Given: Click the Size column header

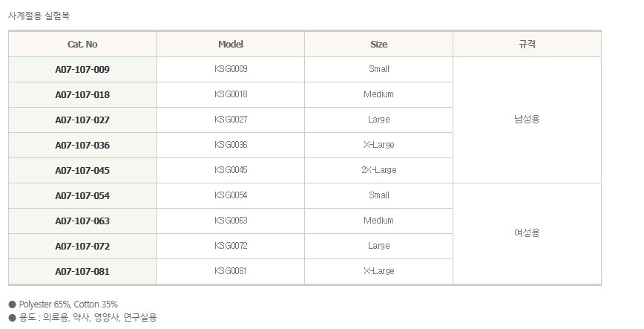Looking at the screenshot, I should click(379, 45).
